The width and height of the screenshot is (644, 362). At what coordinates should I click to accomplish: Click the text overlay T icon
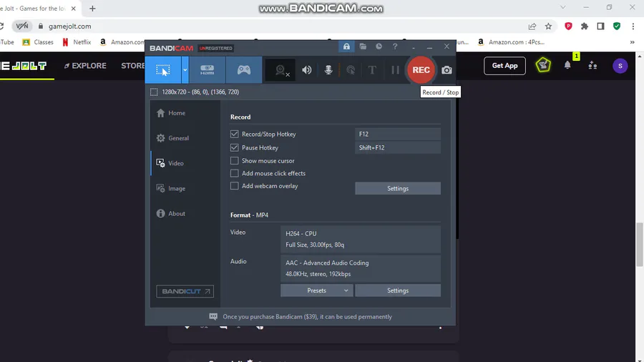(x=372, y=70)
